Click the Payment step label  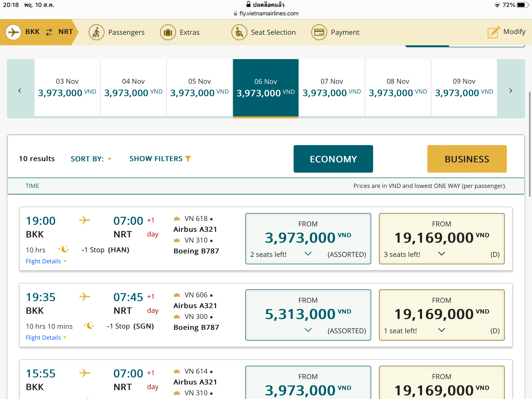345,32
